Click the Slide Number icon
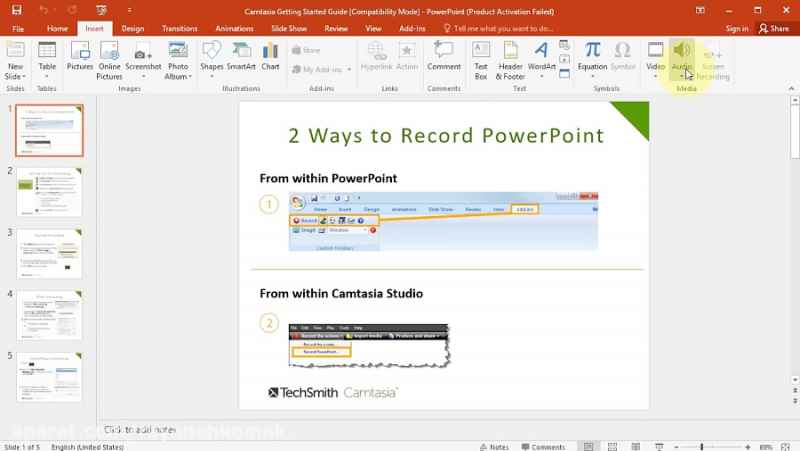 pyautogui.click(x=564, y=60)
